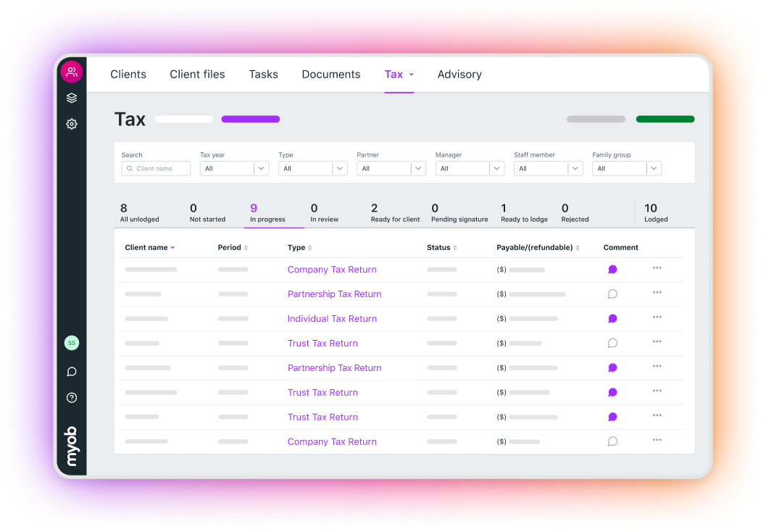This screenshot has width=766, height=532.
Task: Open the Tasks tab
Action: [x=263, y=74]
